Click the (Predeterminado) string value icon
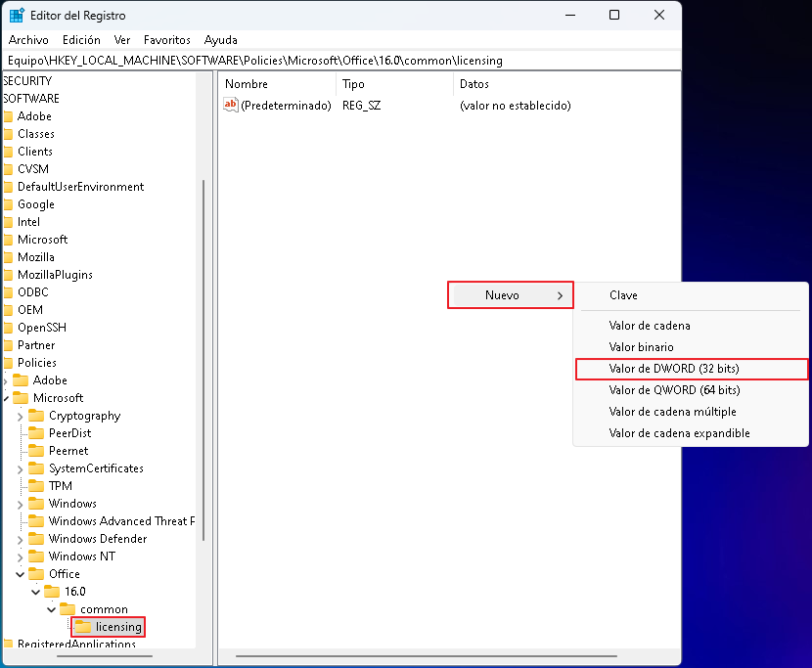Viewport: 812px width, 668px height. point(231,105)
